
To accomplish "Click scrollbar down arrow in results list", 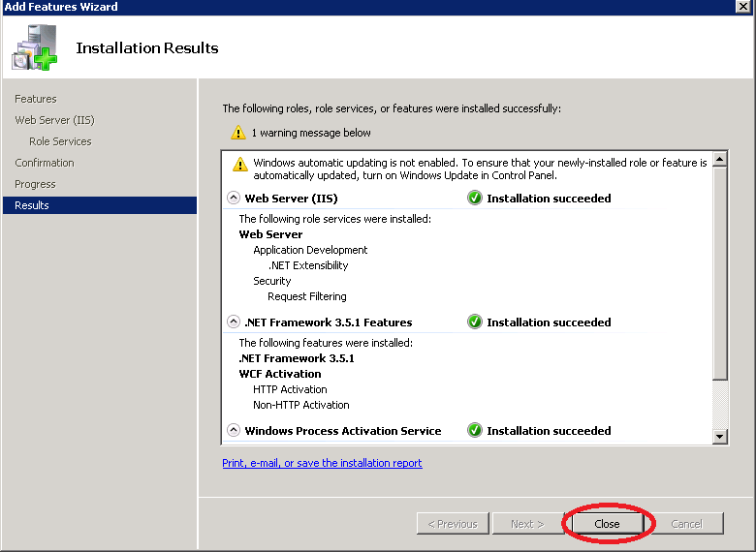I will click(720, 437).
